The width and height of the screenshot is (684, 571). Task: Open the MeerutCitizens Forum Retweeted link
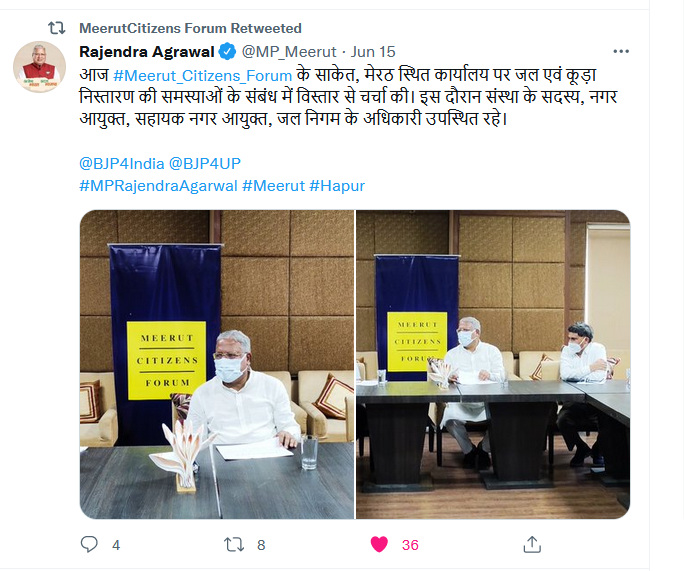click(x=190, y=28)
